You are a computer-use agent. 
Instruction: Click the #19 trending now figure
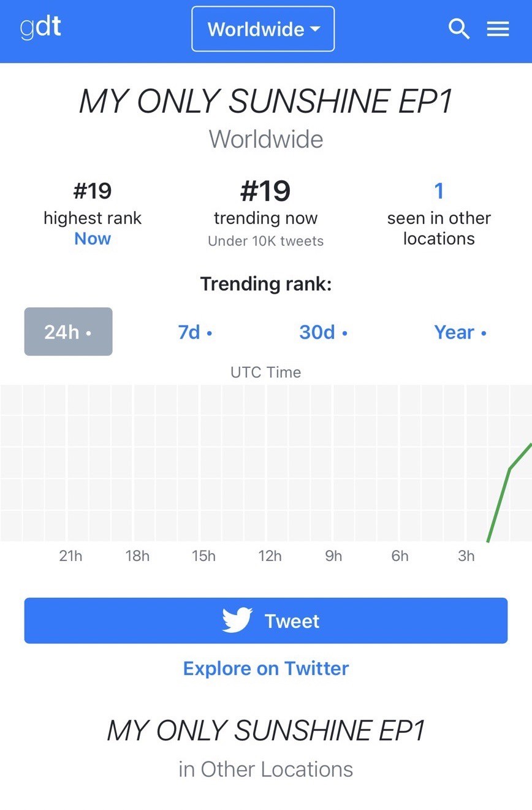pos(265,191)
